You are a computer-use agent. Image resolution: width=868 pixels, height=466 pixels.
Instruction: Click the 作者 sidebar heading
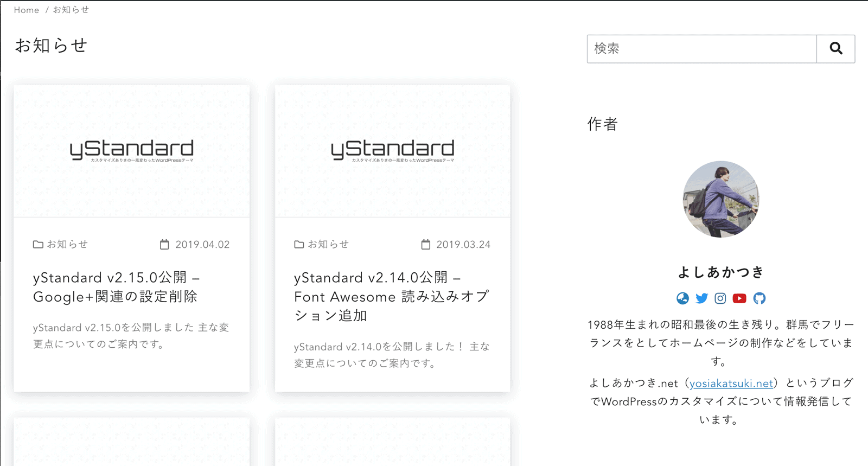pos(602,124)
